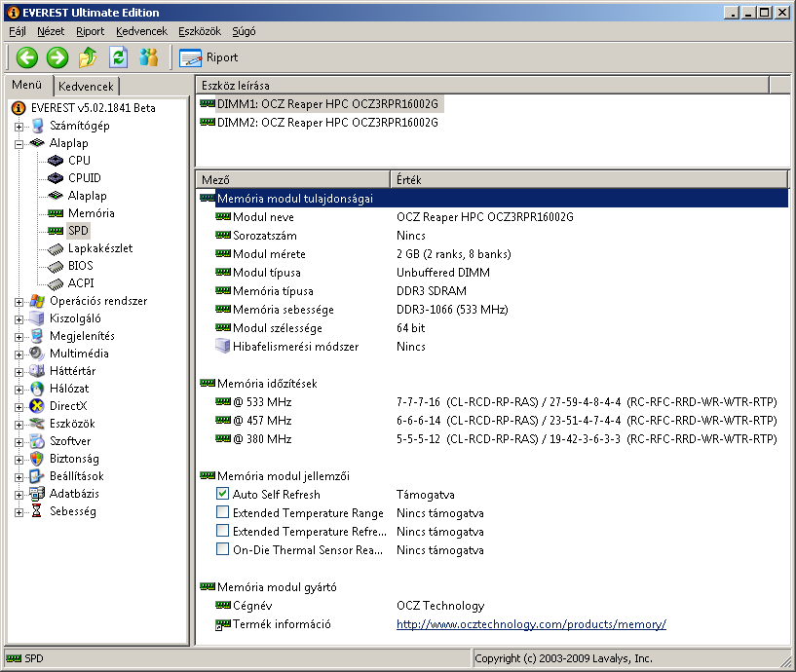Open the Súgó menu
The image size is (796, 672).
point(245,31)
